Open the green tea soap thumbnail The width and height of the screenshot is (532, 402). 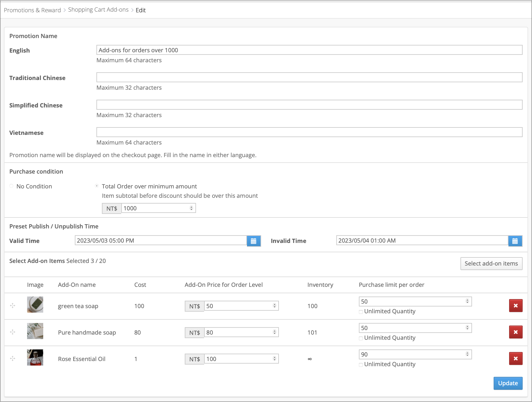pyautogui.click(x=35, y=305)
